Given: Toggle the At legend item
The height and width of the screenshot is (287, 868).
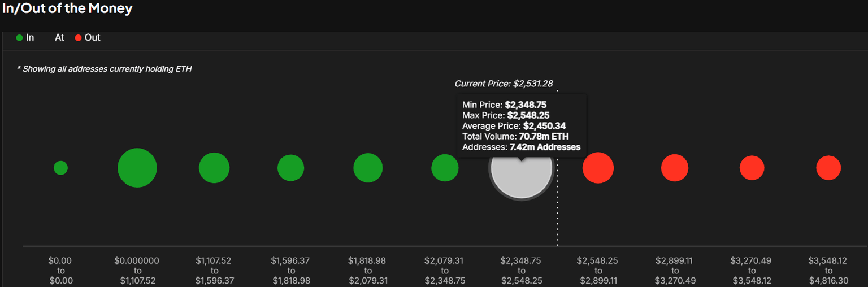Looking at the screenshot, I should pos(59,38).
